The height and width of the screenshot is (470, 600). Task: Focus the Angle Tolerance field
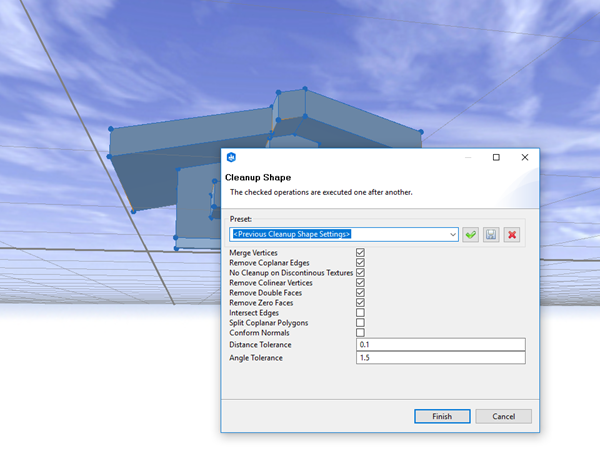(440, 357)
